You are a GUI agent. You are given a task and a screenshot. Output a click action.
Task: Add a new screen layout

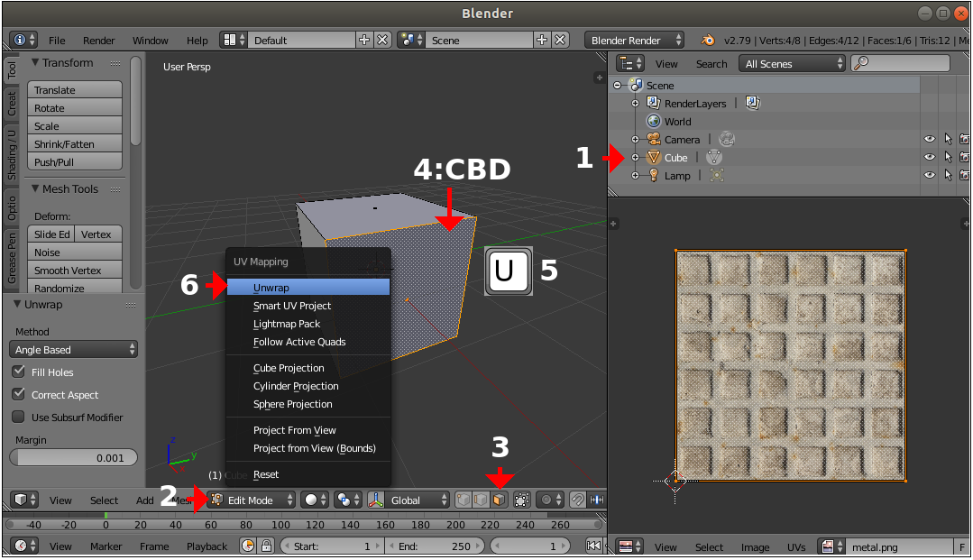point(364,40)
